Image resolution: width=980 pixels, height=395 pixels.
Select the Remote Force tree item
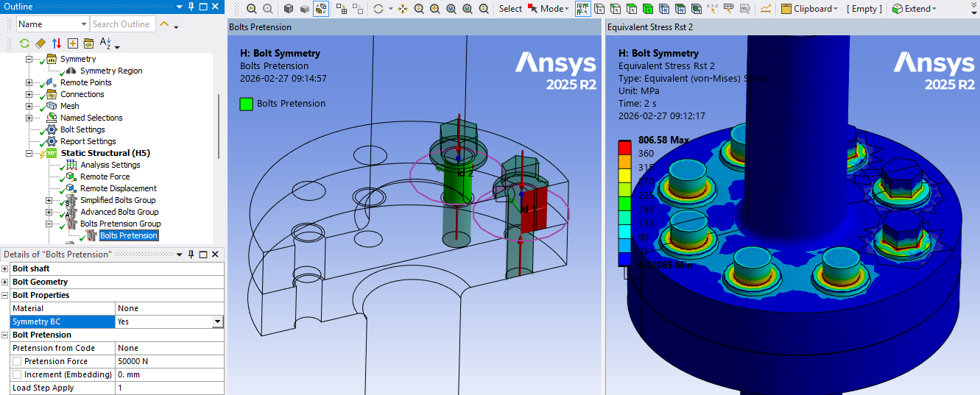[105, 177]
